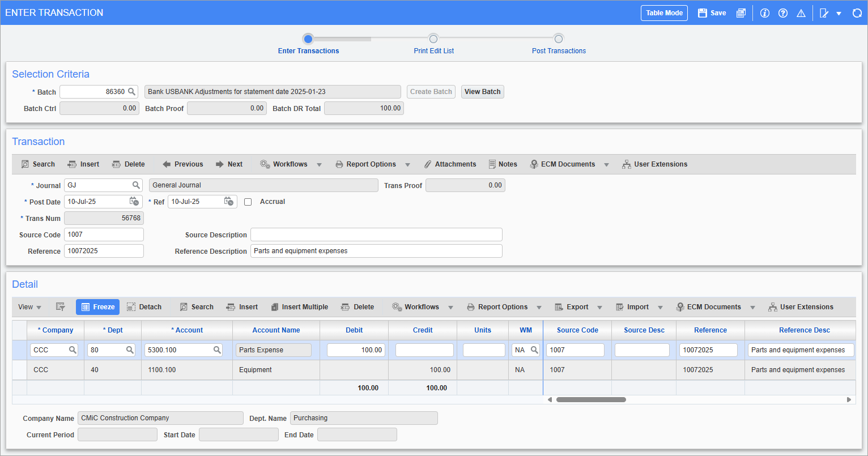Expand Transaction Workflows dropdown

pos(319,165)
